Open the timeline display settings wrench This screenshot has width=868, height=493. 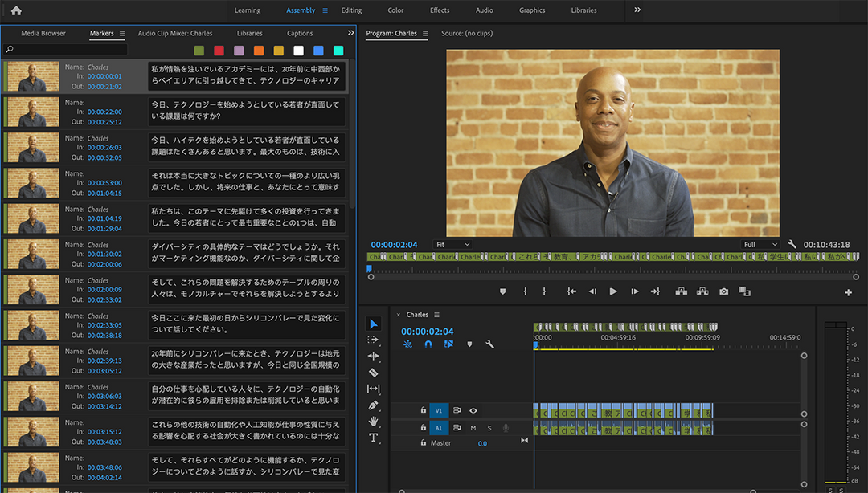coord(490,344)
